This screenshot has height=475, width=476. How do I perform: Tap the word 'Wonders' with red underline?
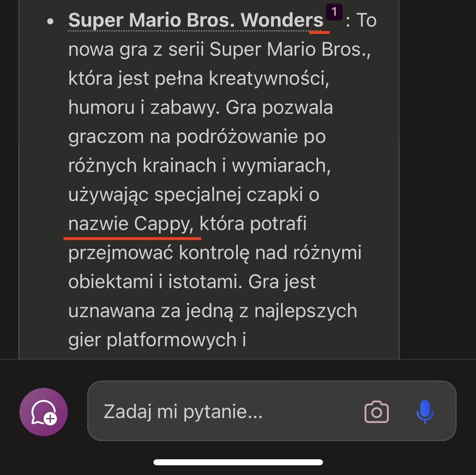point(282,20)
